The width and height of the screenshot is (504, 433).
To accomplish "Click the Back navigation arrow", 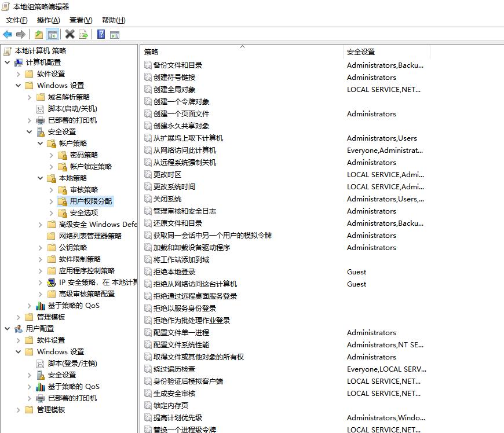I will [6, 34].
